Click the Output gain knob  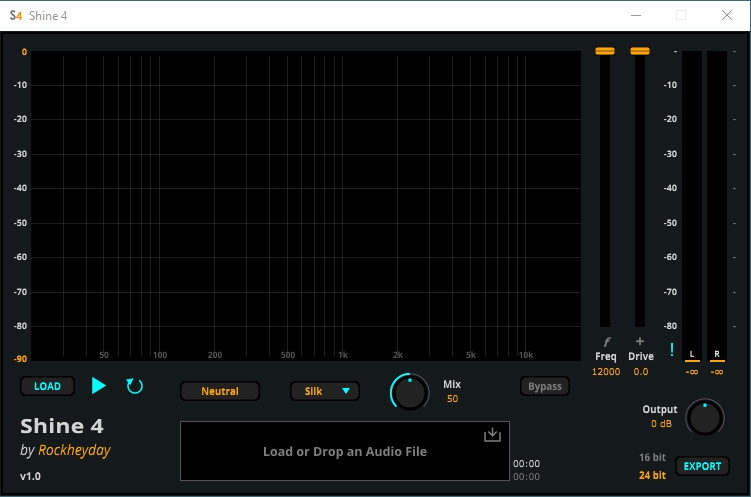pyautogui.click(x=705, y=418)
